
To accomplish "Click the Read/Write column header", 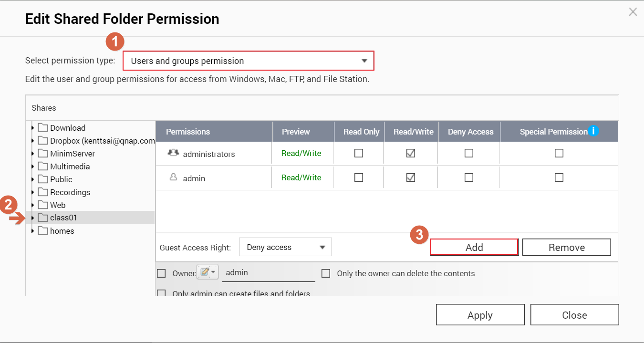I will [413, 132].
